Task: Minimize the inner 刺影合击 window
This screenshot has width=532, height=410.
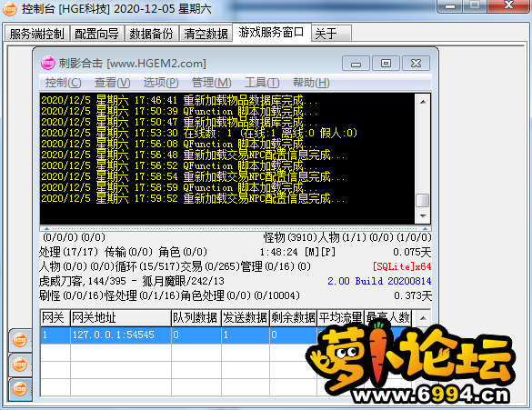Action: (356, 64)
